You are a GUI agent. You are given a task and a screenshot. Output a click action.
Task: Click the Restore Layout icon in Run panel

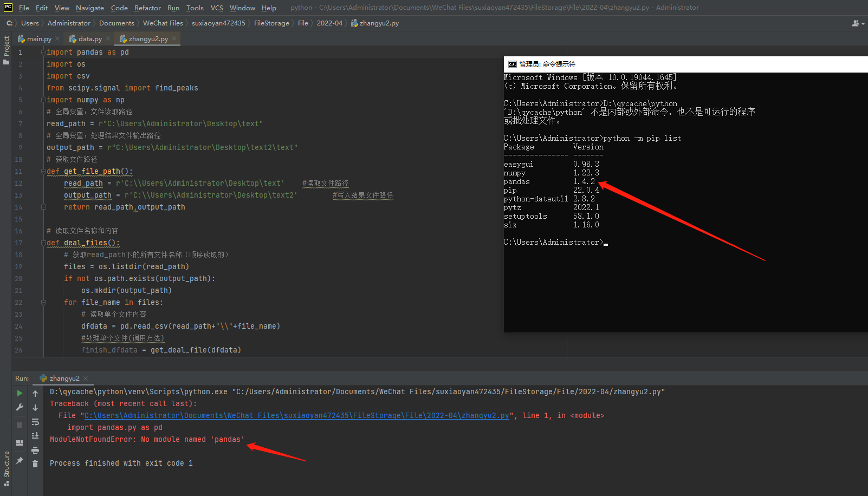click(x=20, y=443)
